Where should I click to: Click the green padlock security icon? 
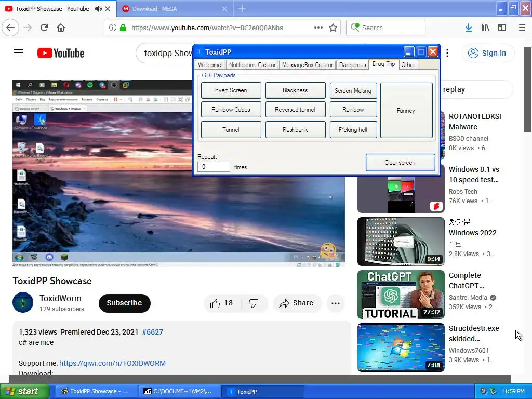[123, 28]
